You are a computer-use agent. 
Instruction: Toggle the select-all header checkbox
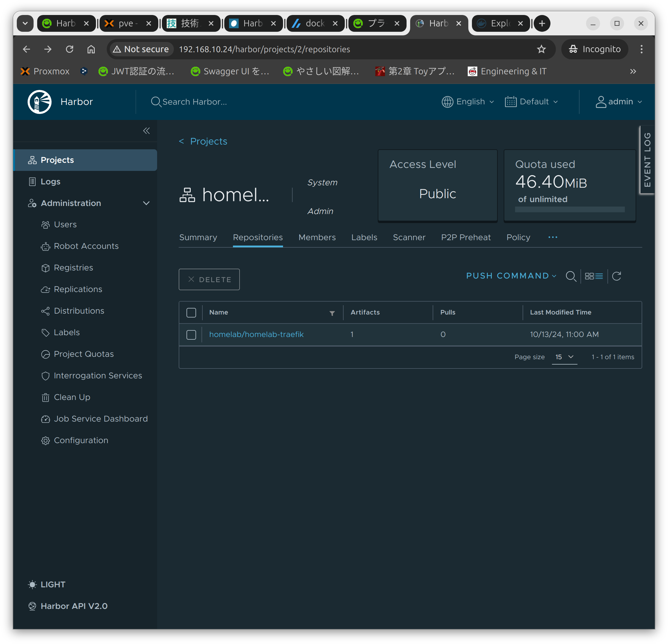pyautogui.click(x=191, y=312)
